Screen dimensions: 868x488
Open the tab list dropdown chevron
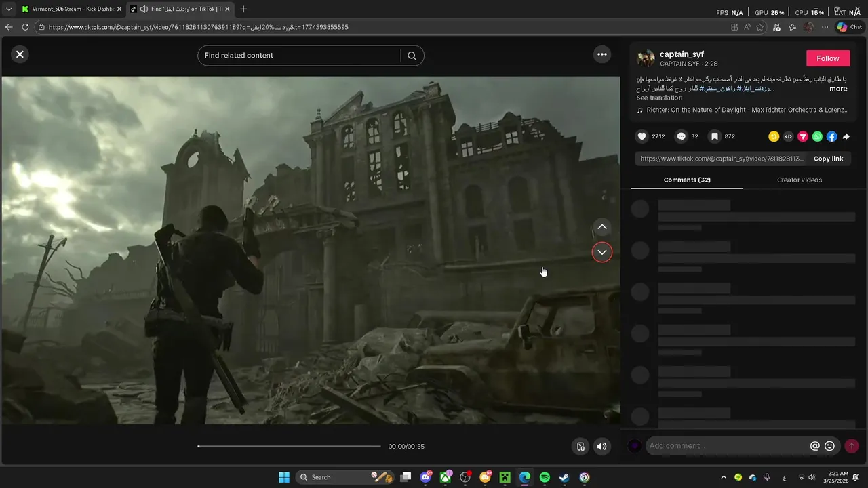[x=8, y=9]
